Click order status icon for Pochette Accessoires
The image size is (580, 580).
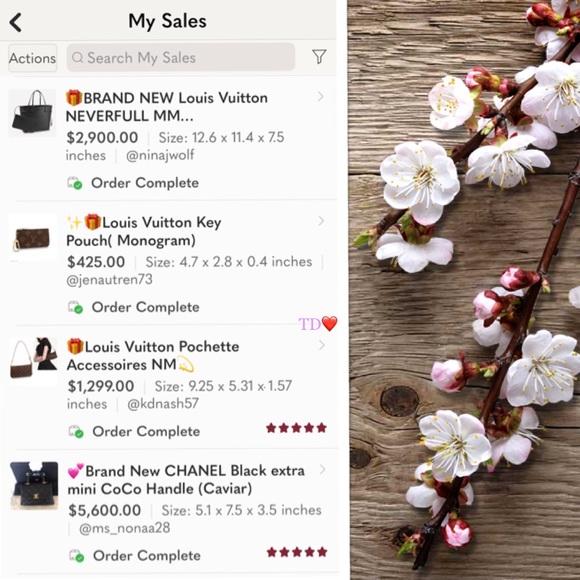76,432
